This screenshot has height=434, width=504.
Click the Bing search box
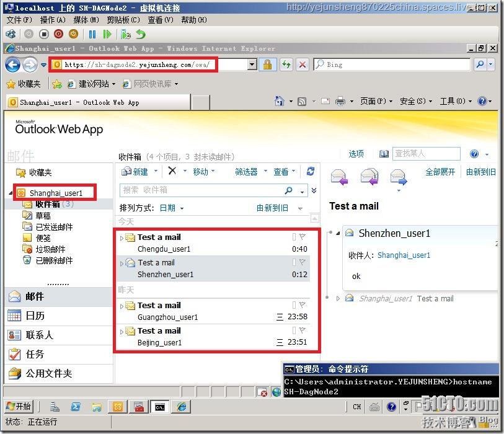(x=392, y=64)
